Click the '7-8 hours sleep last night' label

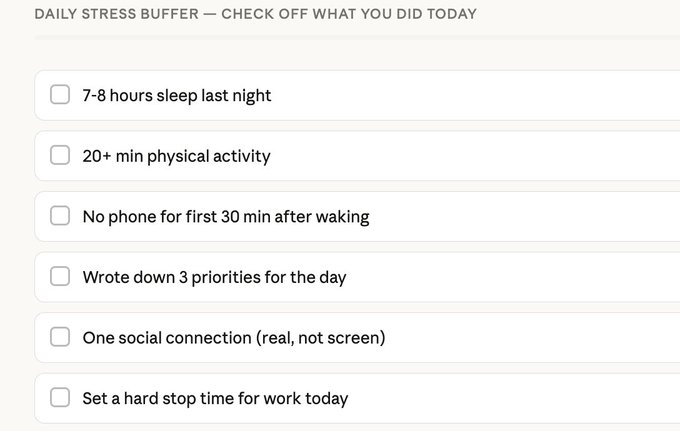177,96
